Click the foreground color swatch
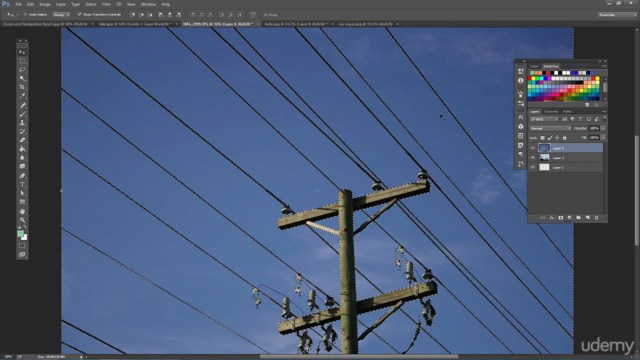 tap(20, 234)
